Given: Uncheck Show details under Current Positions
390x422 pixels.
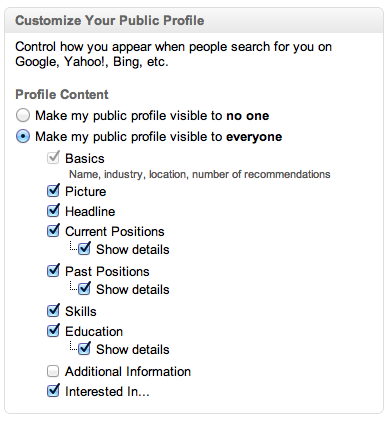Looking at the screenshot, I should pyautogui.click(x=84, y=248).
